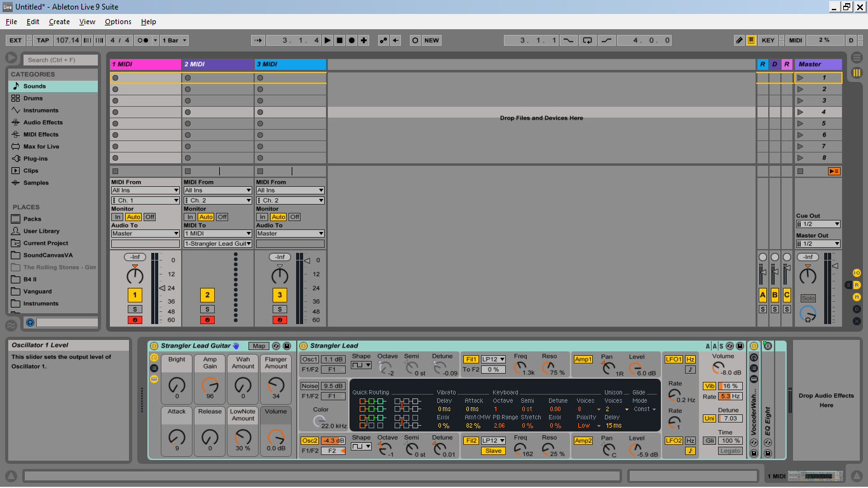Open the Options menu

coord(118,22)
